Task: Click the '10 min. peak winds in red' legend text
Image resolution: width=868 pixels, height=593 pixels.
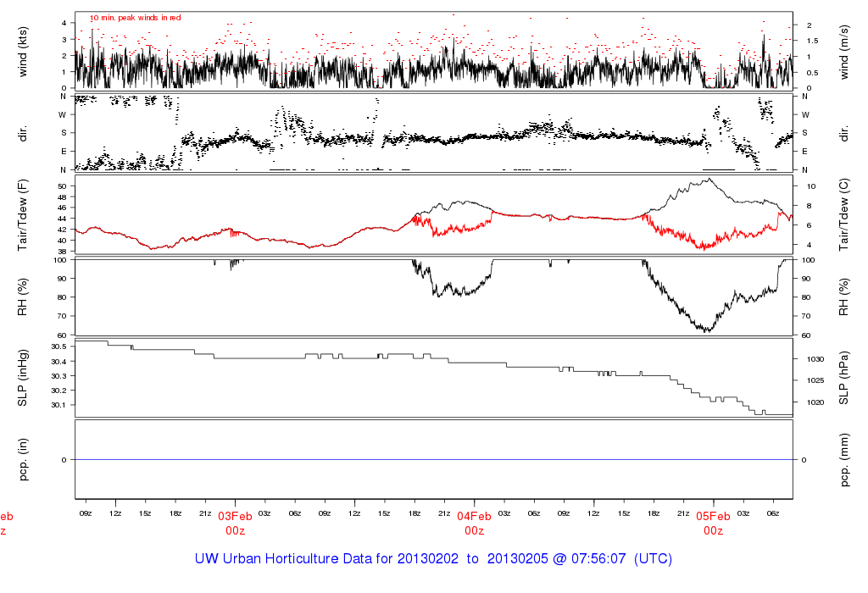Action: tap(136, 18)
